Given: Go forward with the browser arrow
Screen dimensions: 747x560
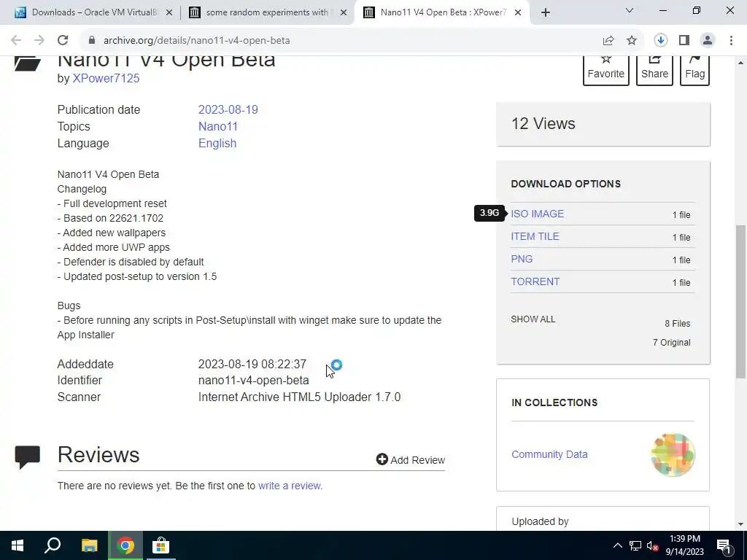Looking at the screenshot, I should [x=39, y=41].
